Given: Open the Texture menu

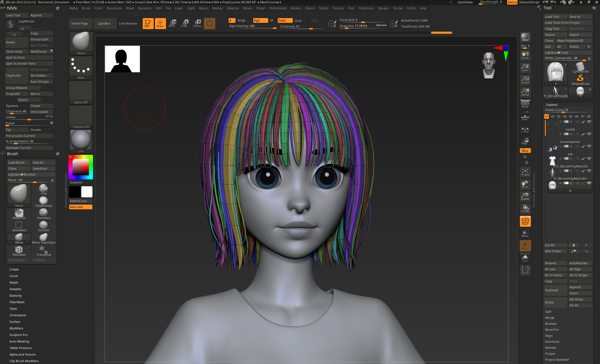Looking at the screenshot, I should pos(338,8).
